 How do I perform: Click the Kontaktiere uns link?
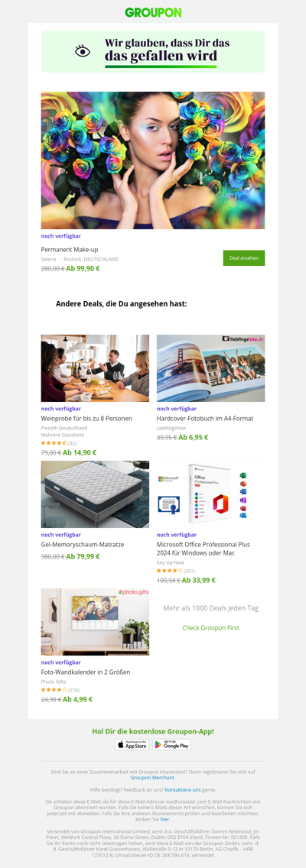182,789
